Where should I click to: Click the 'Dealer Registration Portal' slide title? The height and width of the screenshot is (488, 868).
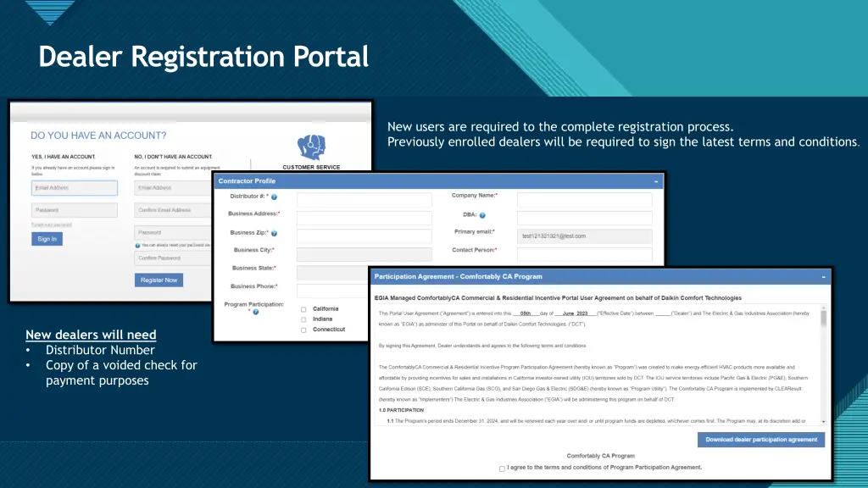203,57
